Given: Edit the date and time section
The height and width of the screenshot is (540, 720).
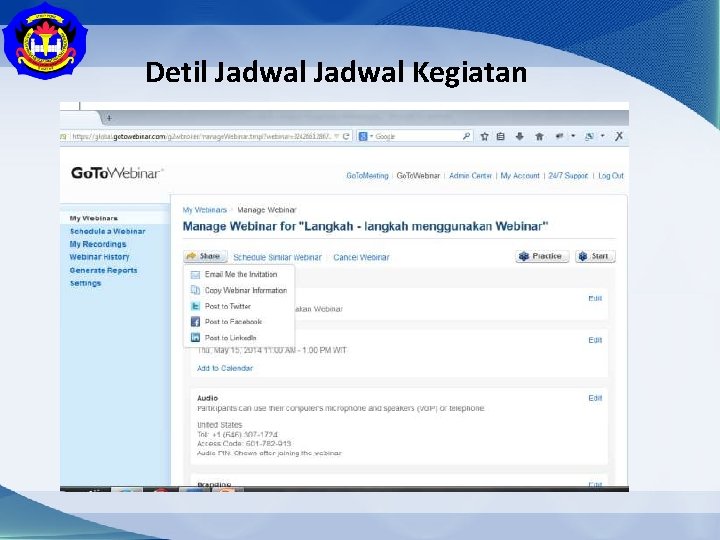Looking at the screenshot, I should tap(595, 340).
